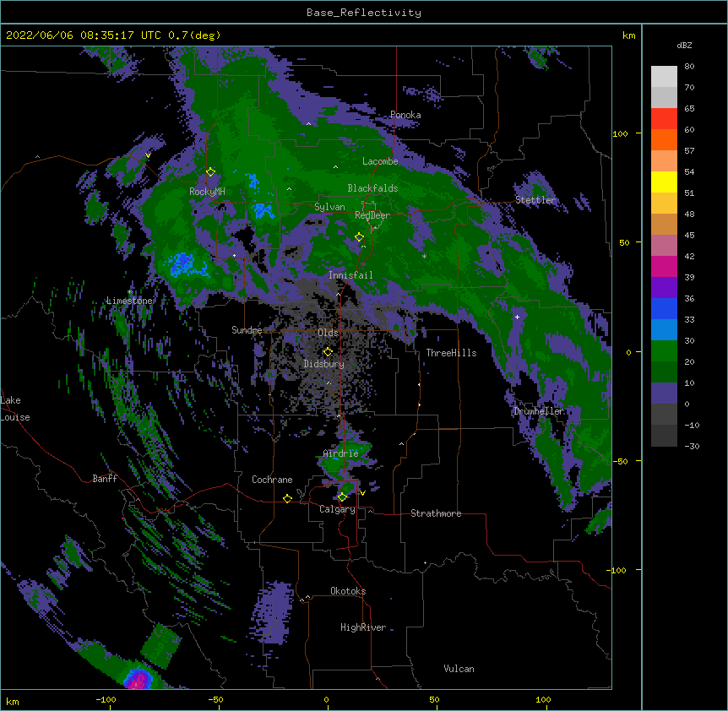The height and width of the screenshot is (711, 728).
Task: Click the km unit label at top right
Action: tap(628, 35)
